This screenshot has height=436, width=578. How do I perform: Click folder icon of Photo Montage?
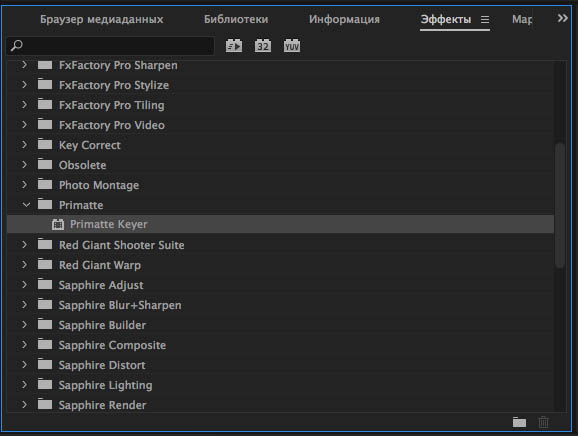[45, 184]
